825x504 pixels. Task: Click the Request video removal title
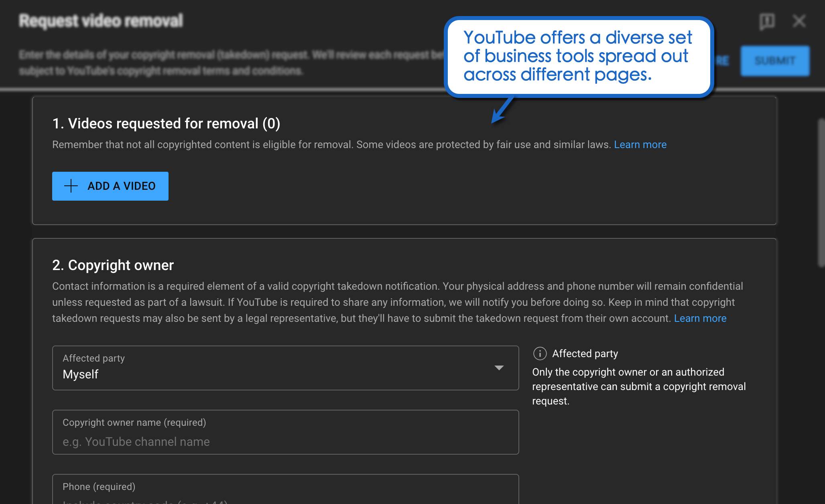point(101,21)
